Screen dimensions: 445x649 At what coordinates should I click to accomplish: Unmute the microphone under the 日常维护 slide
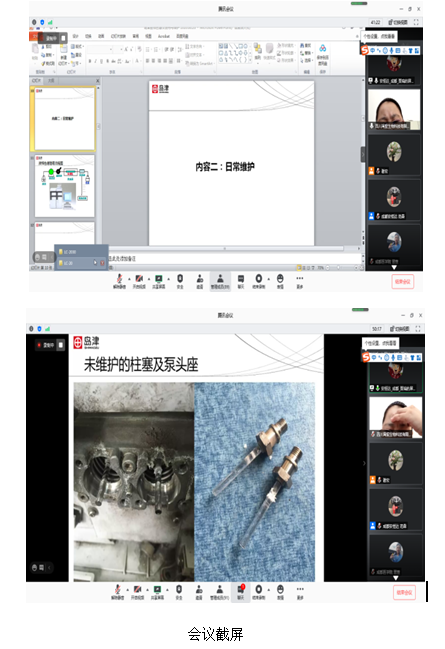(119, 281)
